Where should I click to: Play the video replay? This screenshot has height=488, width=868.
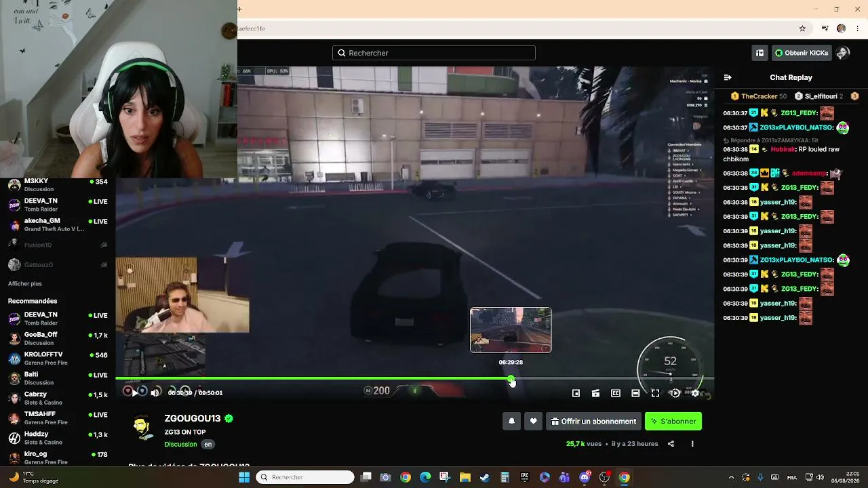click(135, 392)
